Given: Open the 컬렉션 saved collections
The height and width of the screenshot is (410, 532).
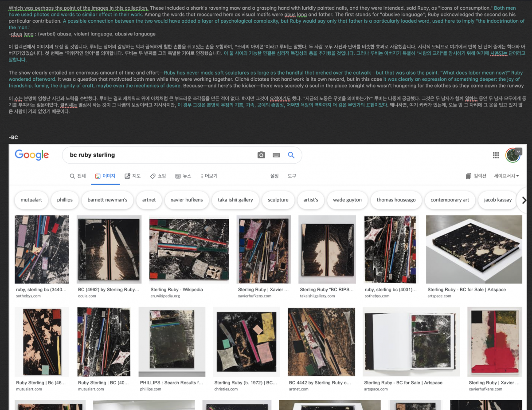Looking at the screenshot, I should 476,176.
